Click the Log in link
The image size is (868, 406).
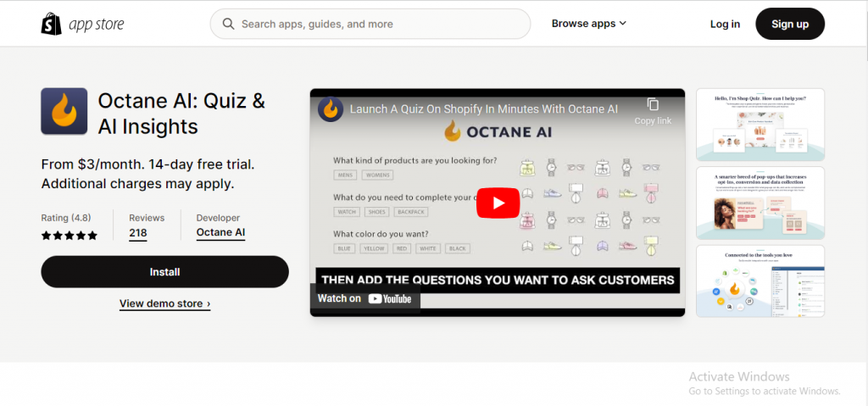pyautogui.click(x=725, y=24)
